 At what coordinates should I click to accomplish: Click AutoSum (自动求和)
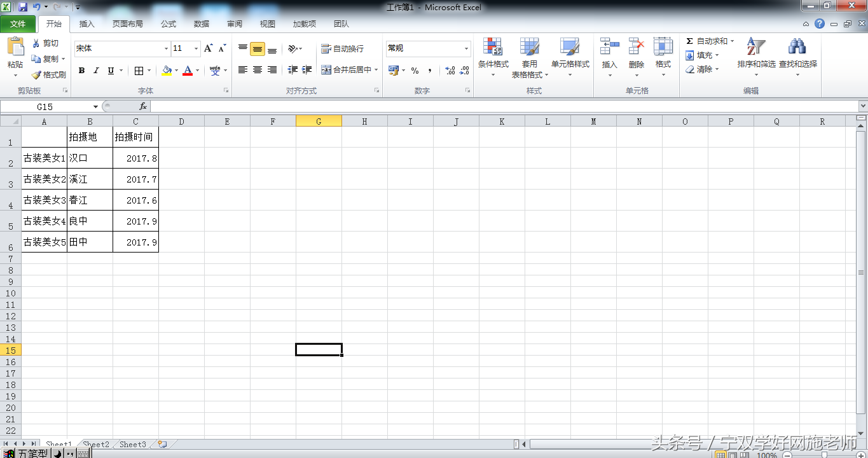[x=706, y=41]
